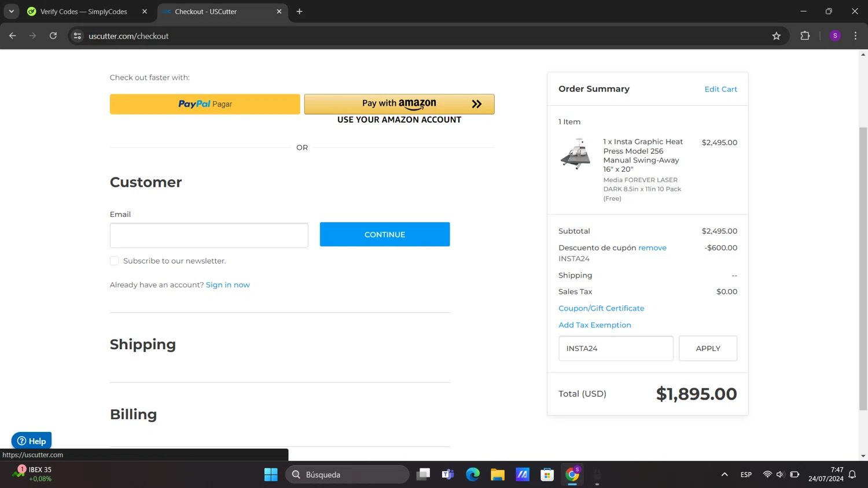This screenshot has height=488, width=868.
Task: Click the page vertical scrollbar
Action: pyautogui.click(x=863, y=269)
